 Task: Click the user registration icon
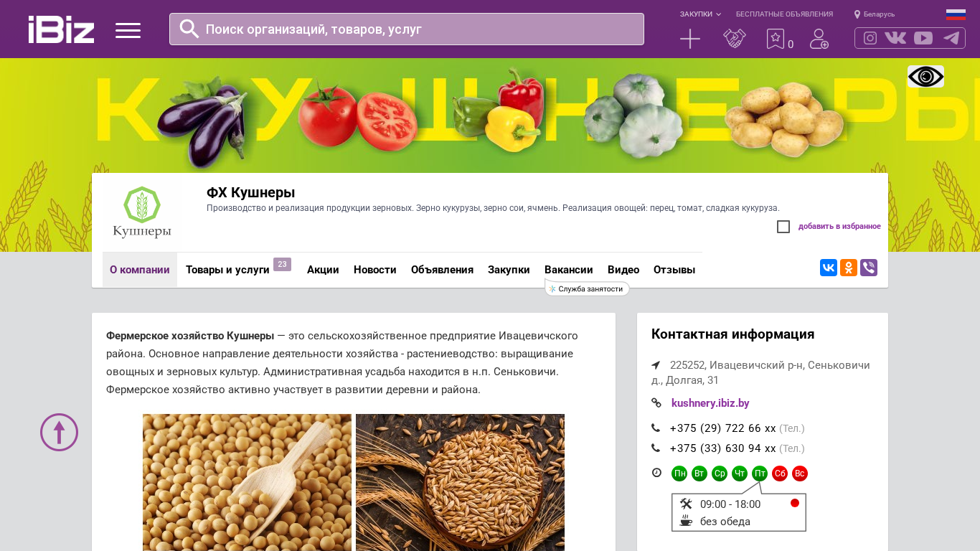(x=819, y=39)
